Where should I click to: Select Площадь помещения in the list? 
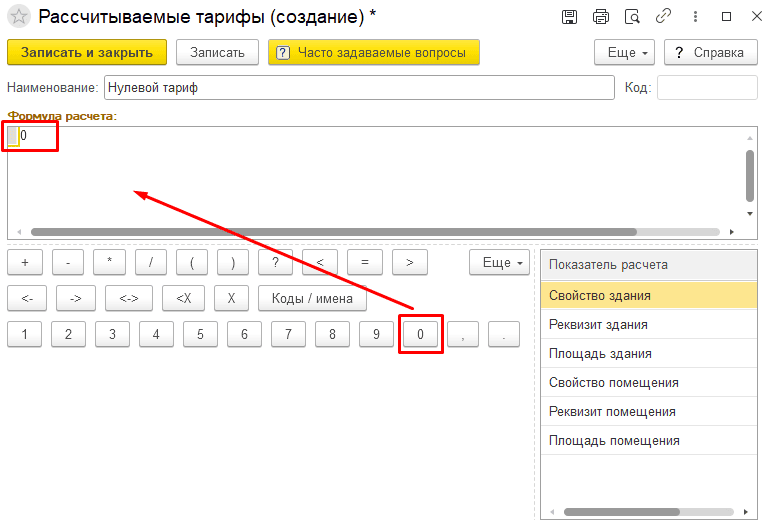click(649, 440)
